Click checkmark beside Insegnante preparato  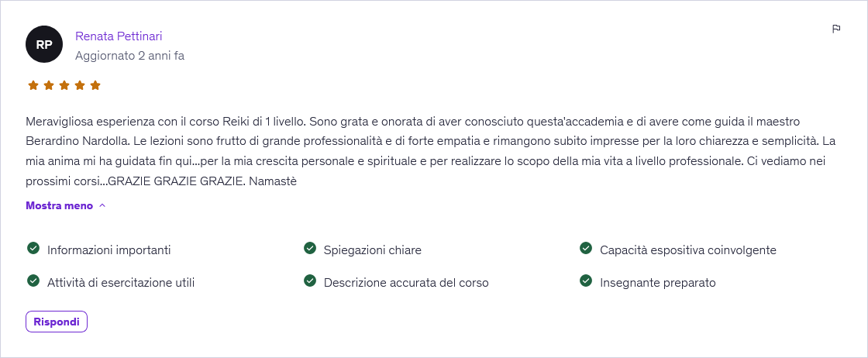[586, 281]
